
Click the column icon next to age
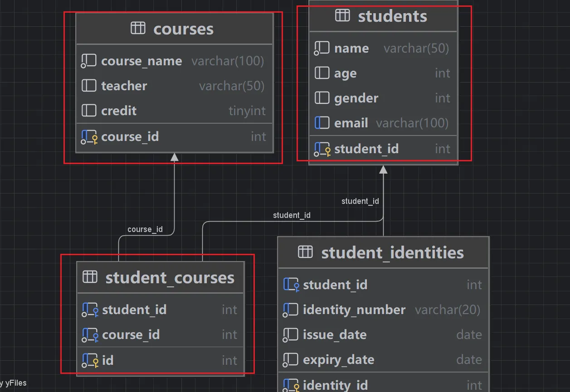pos(322,73)
